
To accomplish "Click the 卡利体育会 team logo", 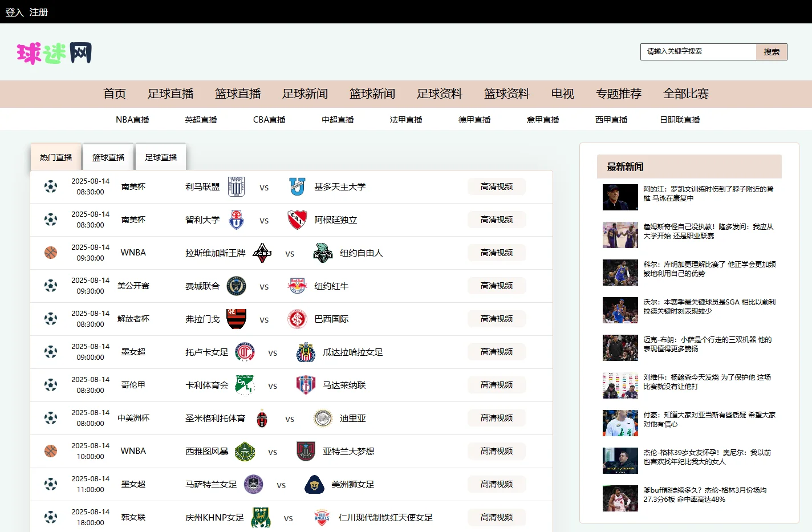I will coord(245,385).
